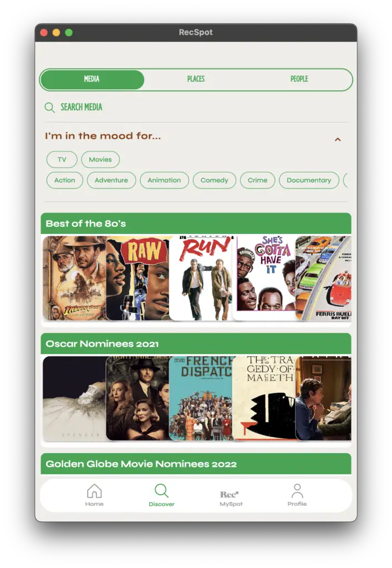Screen dimensions: 392x568
Task: Select the Indiana Jones poster
Action: (74, 278)
